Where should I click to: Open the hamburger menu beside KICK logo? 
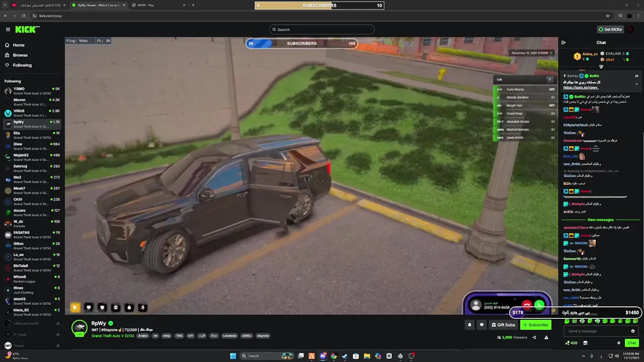pyautogui.click(x=8, y=30)
